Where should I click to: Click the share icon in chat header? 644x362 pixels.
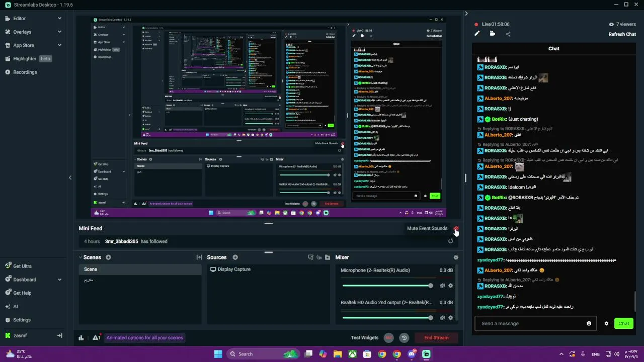click(x=508, y=34)
